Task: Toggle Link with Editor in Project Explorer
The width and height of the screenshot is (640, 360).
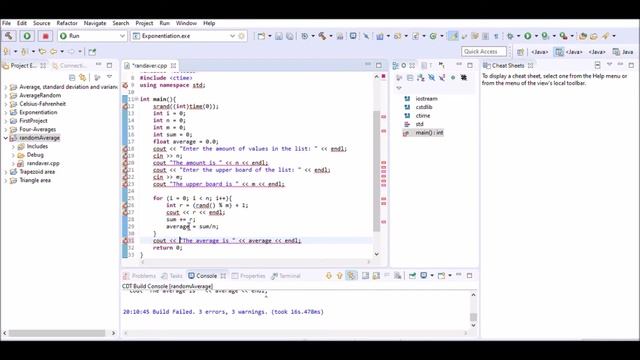Action: tap(83, 77)
